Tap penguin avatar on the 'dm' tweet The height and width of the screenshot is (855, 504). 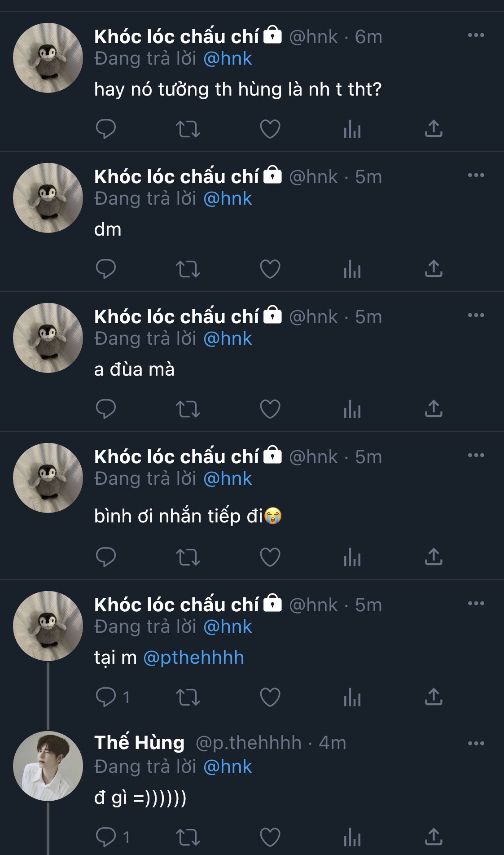(48, 198)
